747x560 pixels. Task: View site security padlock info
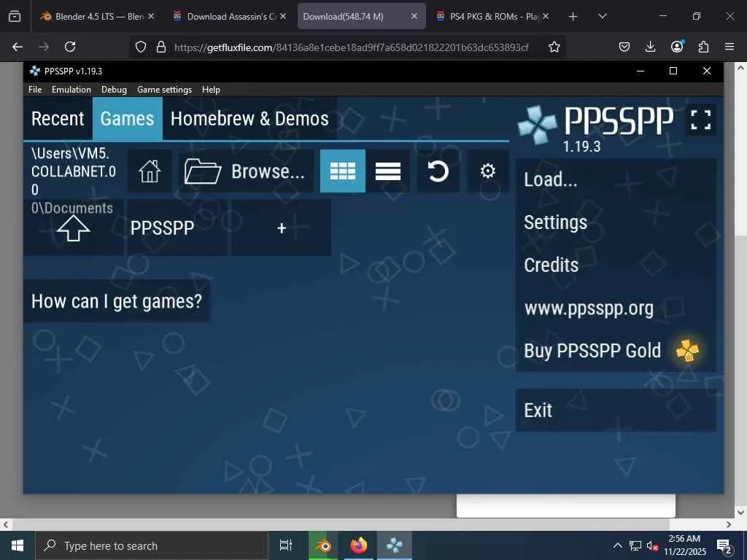point(161,47)
